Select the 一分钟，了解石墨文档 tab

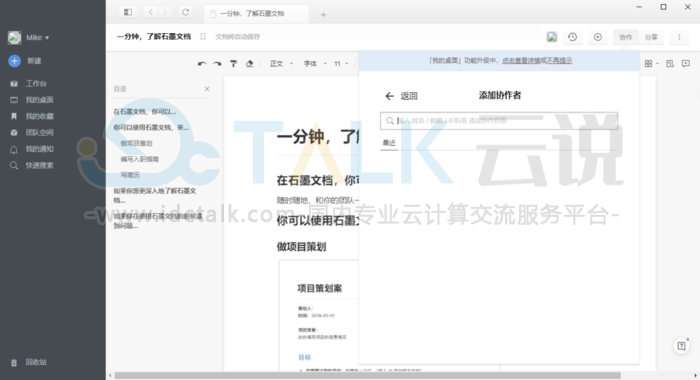(x=256, y=14)
